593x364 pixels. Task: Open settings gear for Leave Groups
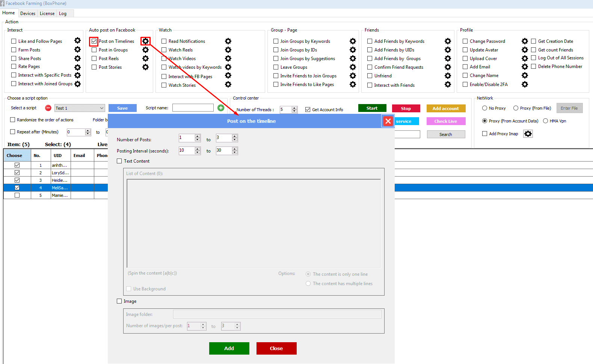(353, 67)
